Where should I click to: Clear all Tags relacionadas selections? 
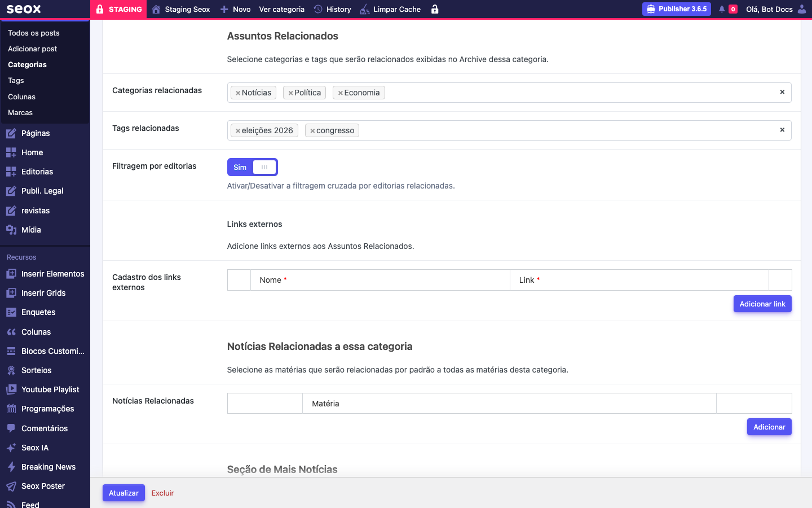782,130
